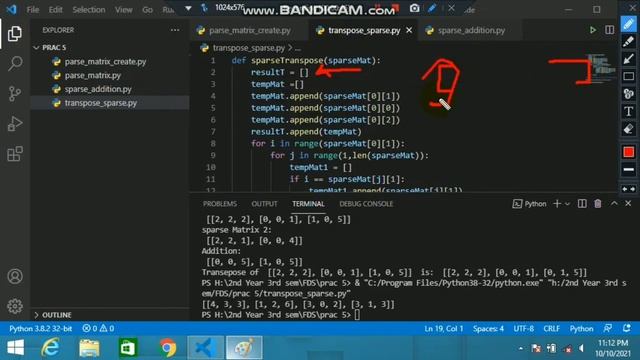Select the Bandicam pen drawing tool
Viewport: 640px width, 360px height.
click(629, 24)
